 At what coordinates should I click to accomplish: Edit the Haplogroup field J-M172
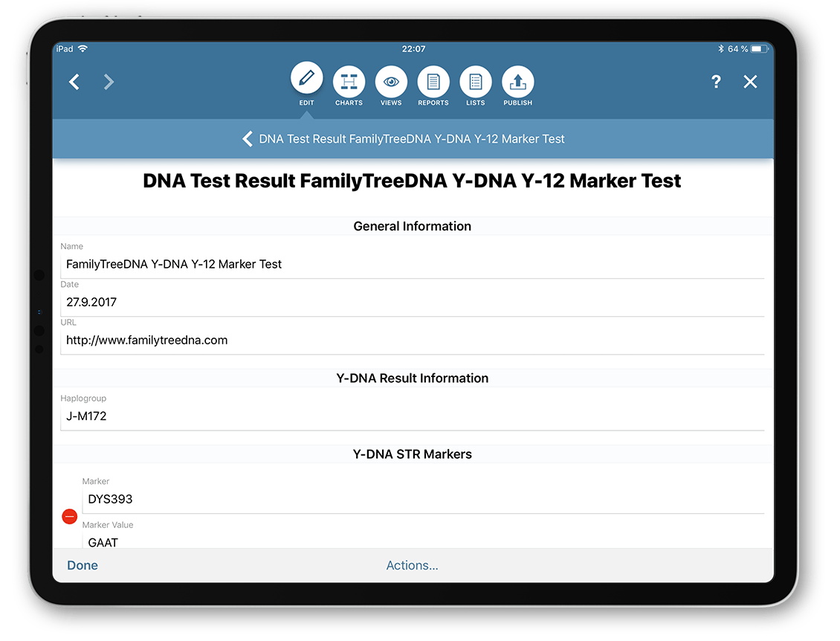[x=413, y=416]
